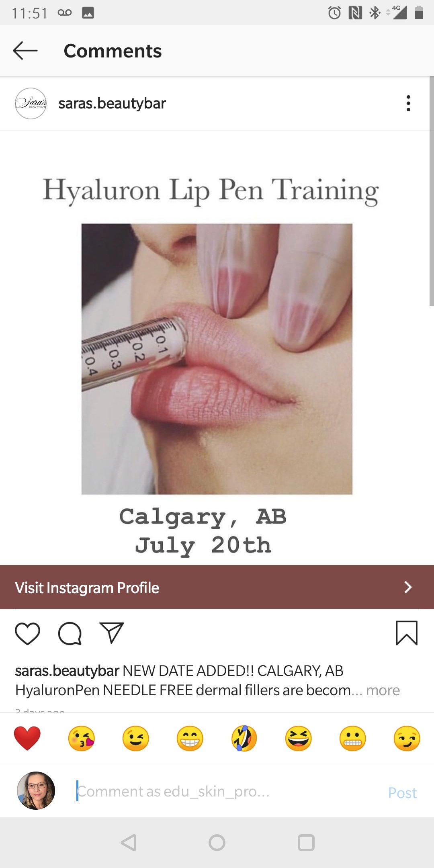Open the three-dot post options menu
The width and height of the screenshot is (434, 868).
(x=408, y=103)
